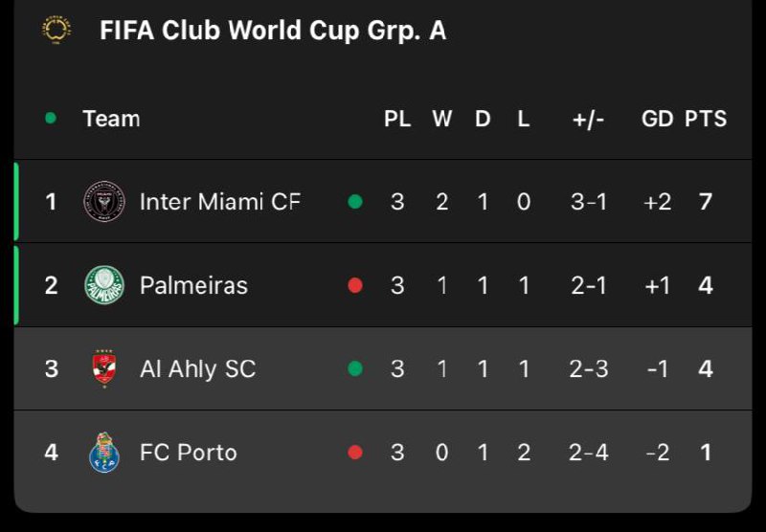Open the Al Ahly SC team name

pos(198,369)
